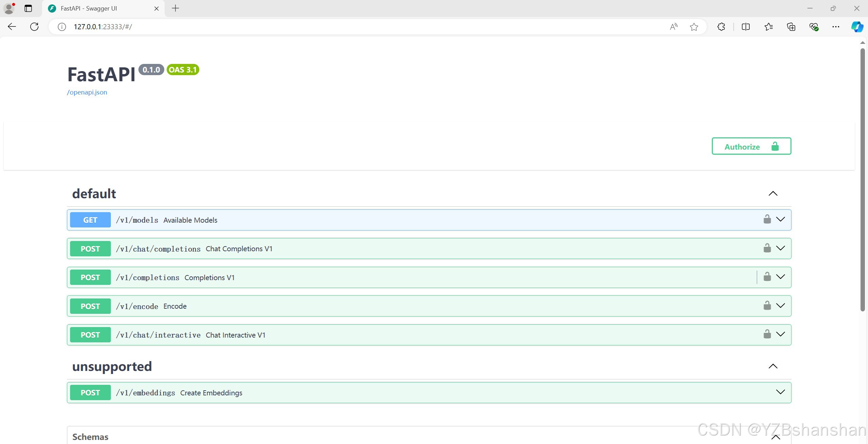Expand the /v1/embeddings chevron
The width and height of the screenshot is (868, 444).
pyautogui.click(x=781, y=392)
